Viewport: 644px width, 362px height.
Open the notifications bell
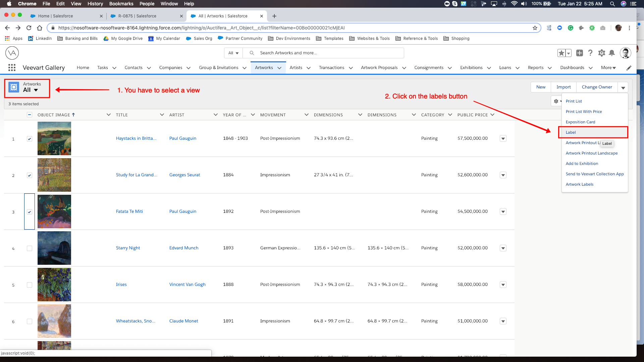pyautogui.click(x=612, y=53)
